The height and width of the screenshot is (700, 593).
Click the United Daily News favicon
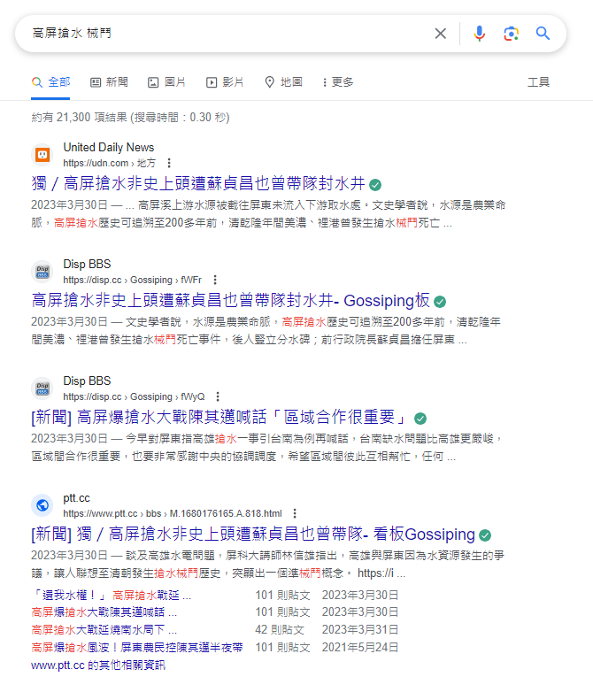tap(42, 155)
